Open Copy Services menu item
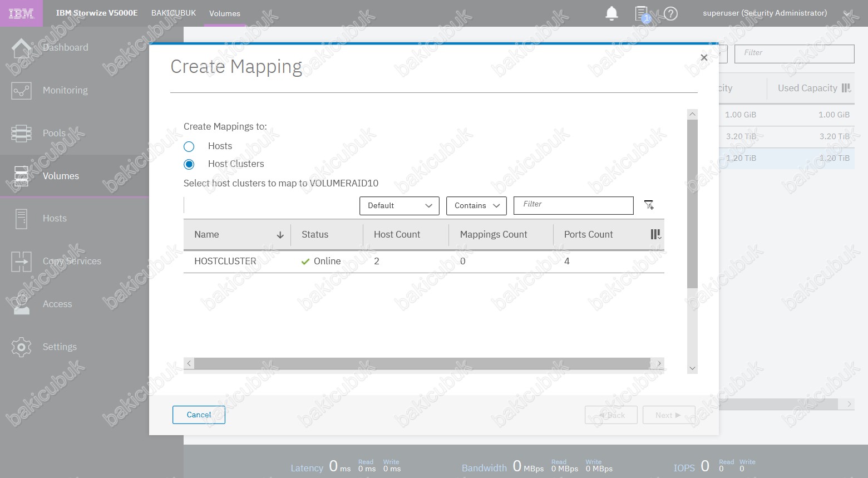868x478 pixels. tap(72, 262)
